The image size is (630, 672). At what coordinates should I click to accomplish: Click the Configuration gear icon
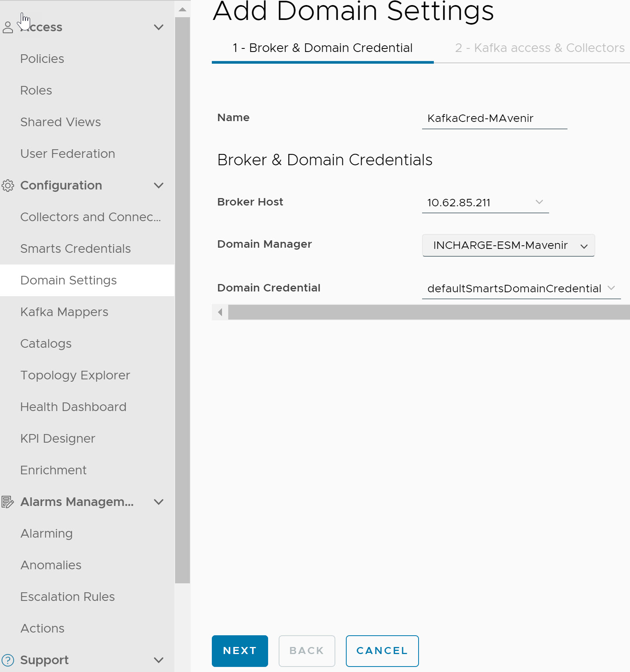[x=8, y=185]
